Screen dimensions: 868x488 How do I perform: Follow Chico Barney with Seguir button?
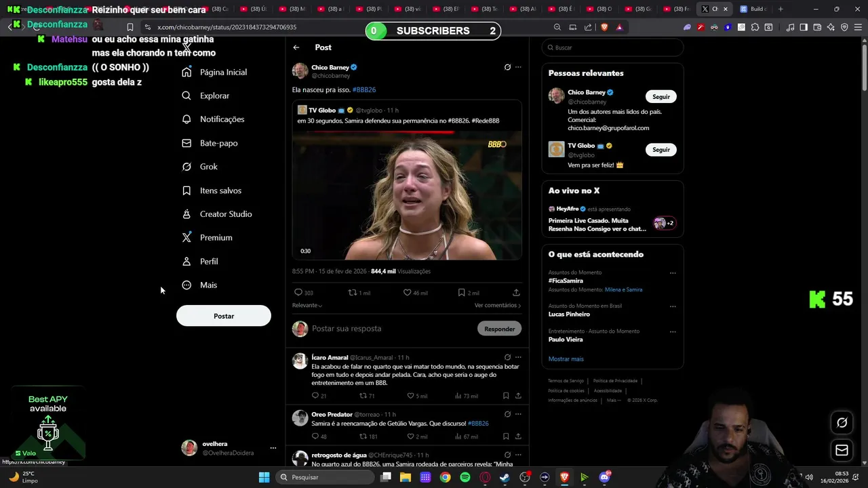click(x=661, y=96)
